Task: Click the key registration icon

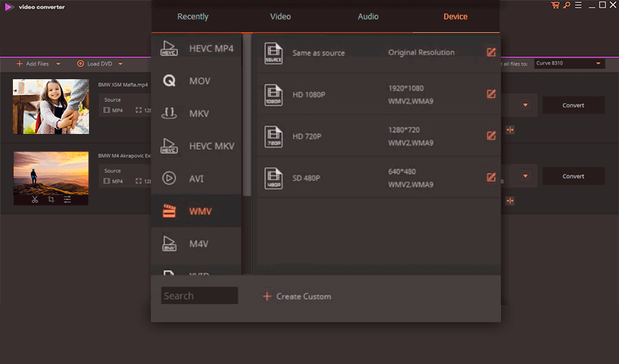Action: coord(566,6)
